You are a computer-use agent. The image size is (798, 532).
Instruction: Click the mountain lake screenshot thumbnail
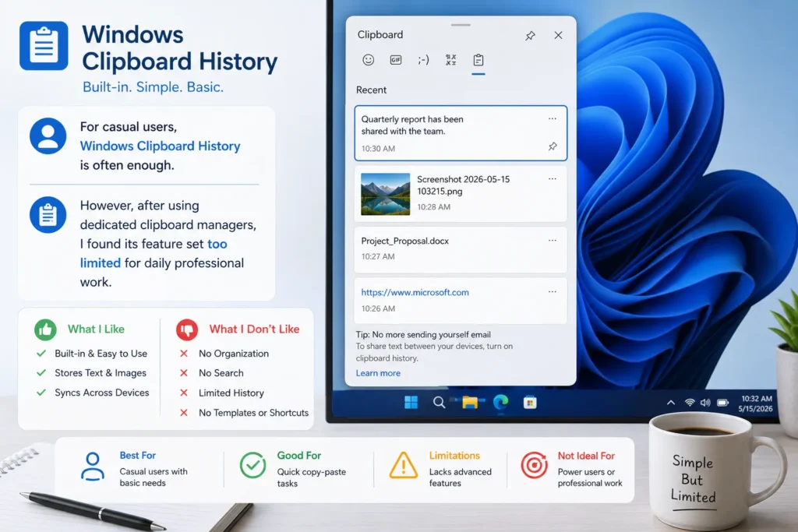(x=385, y=194)
